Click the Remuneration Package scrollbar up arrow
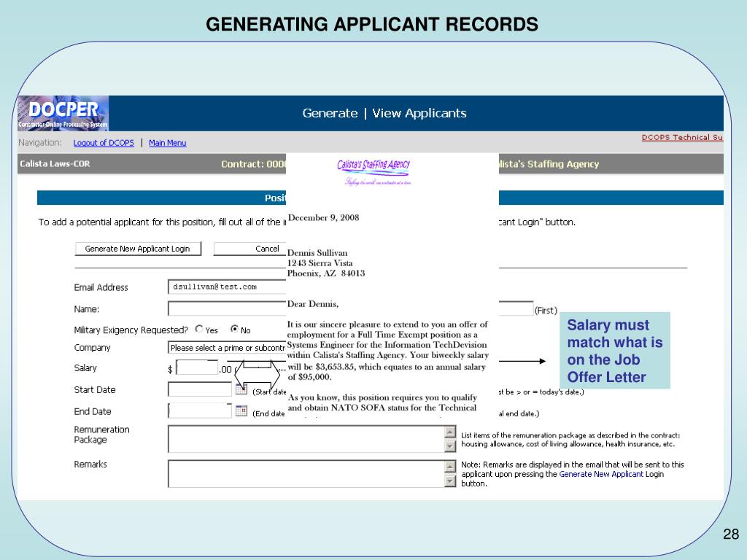 [450, 432]
